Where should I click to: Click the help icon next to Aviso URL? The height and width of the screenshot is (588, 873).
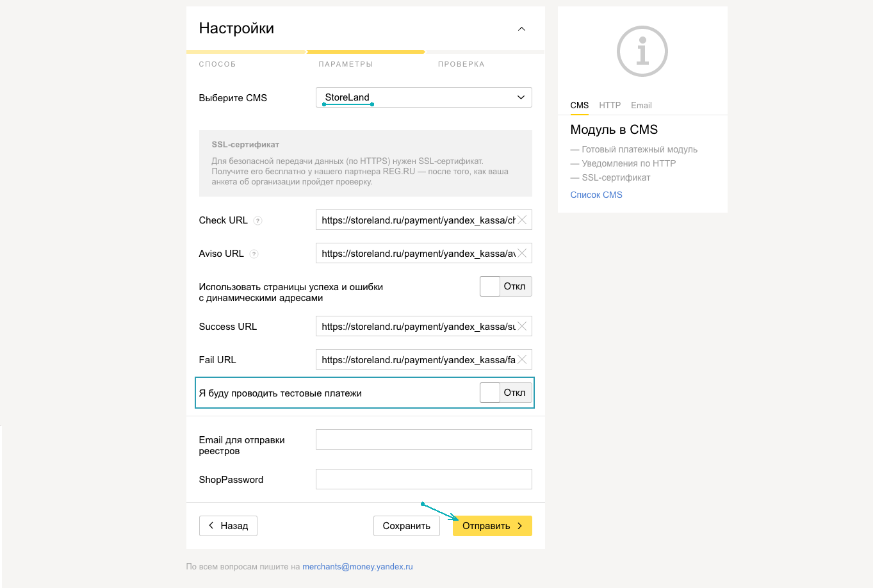point(254,254)
